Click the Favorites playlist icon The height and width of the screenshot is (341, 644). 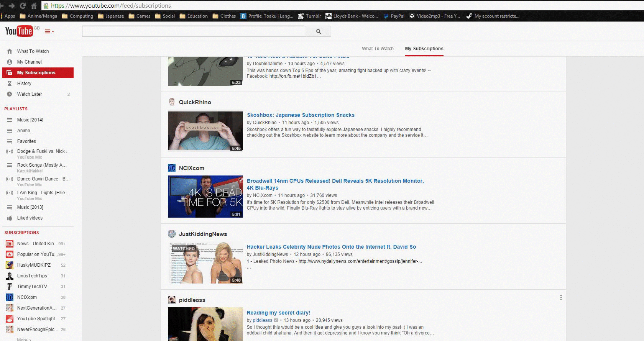coord(10,141)
